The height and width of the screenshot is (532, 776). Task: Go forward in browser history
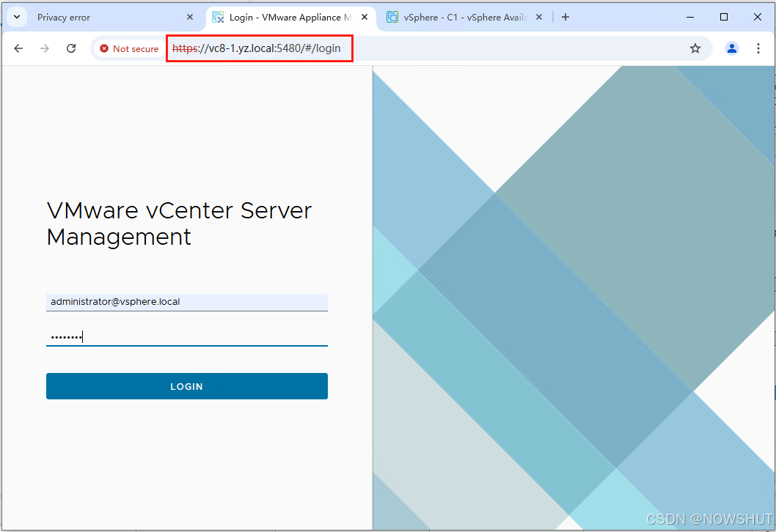click(45, 48)
